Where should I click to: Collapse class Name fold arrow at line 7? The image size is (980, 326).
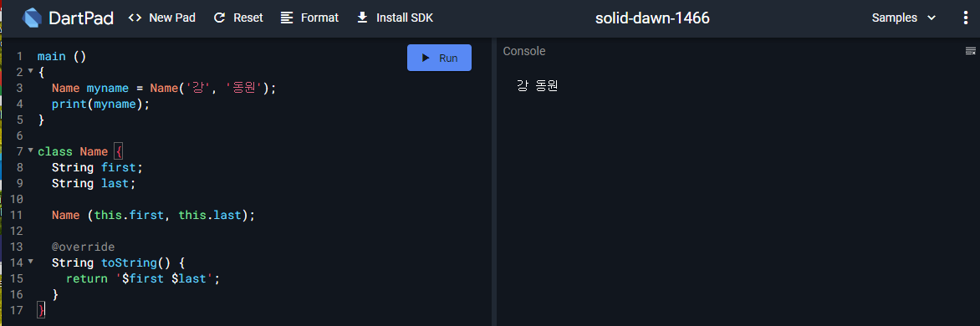pos(31,150)
